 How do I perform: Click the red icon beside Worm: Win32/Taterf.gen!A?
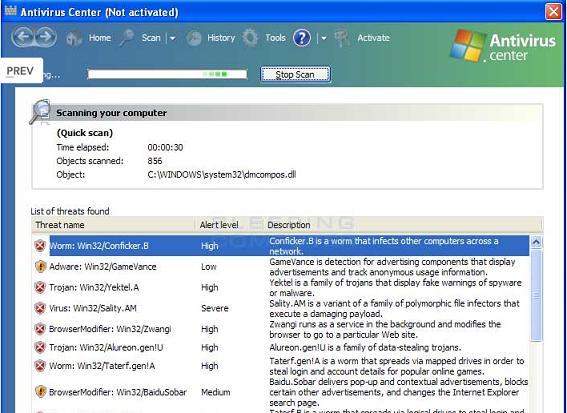point(40,366)
